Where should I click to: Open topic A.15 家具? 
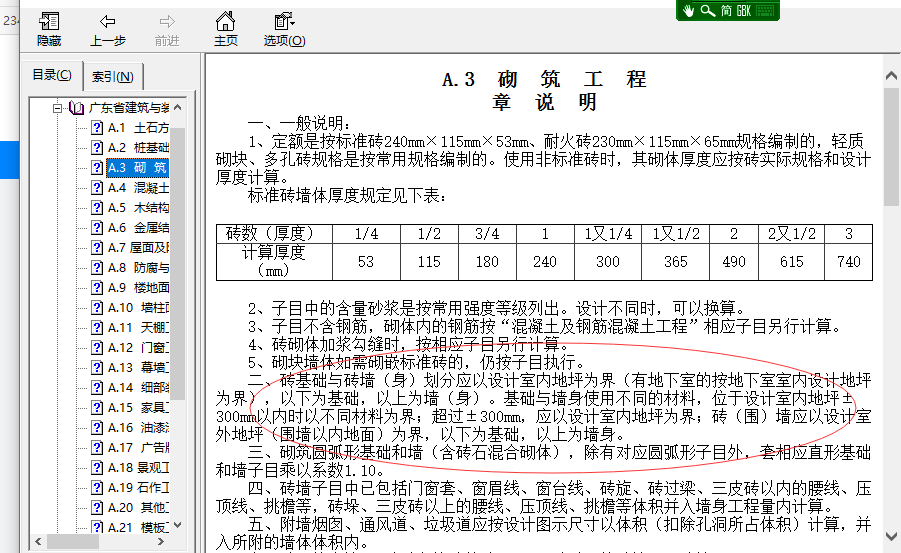(x=138, y=408)
